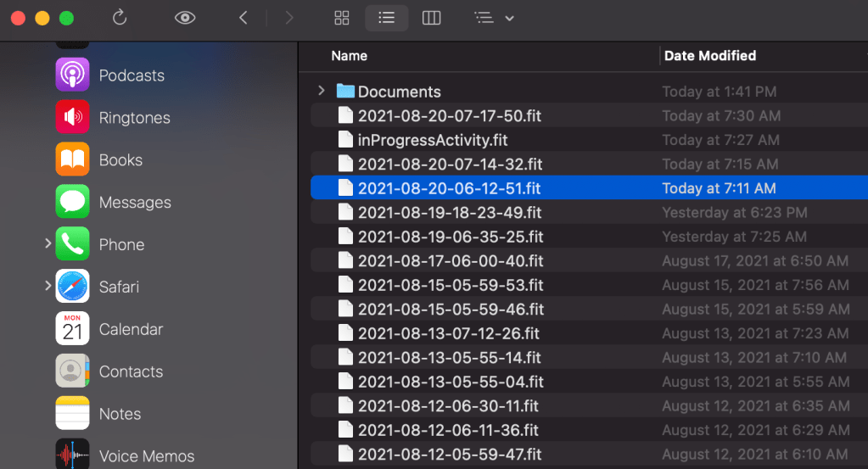This screenshot has width=868, height=469.
Task: Go back with the left chevron
Action: click(x=244, y=18)
